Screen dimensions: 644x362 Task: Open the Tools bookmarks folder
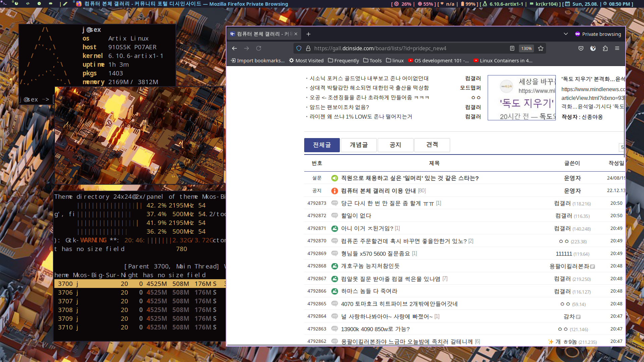click(373, 60)
